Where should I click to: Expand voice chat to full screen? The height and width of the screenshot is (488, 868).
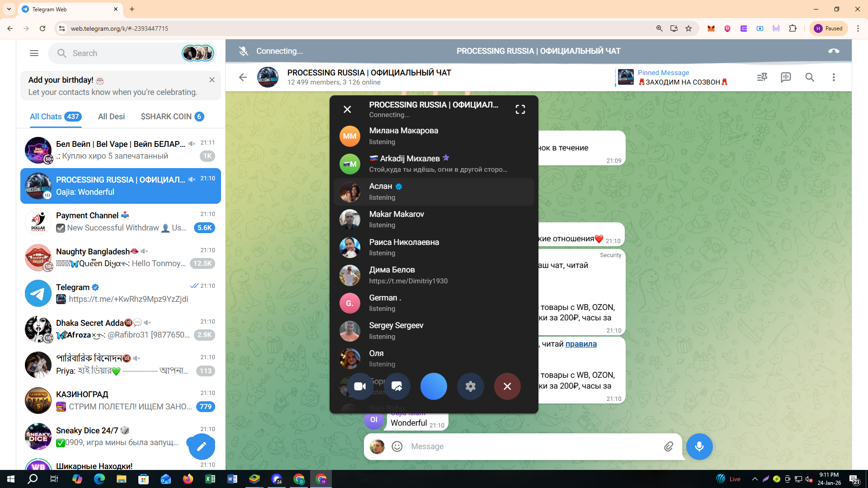coord(520,109)
